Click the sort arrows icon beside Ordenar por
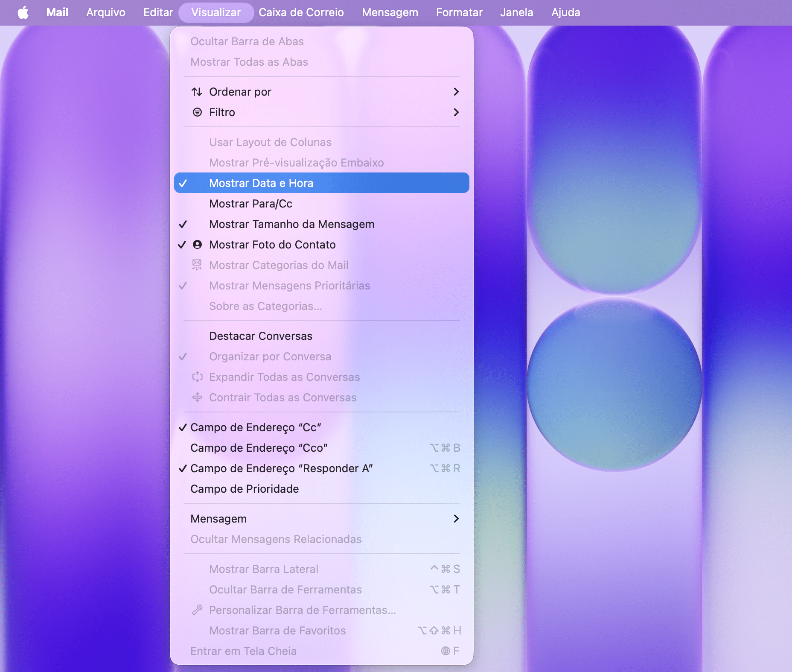Image resolution: width=792 pixels, height=672 pixels. (197, 92)
